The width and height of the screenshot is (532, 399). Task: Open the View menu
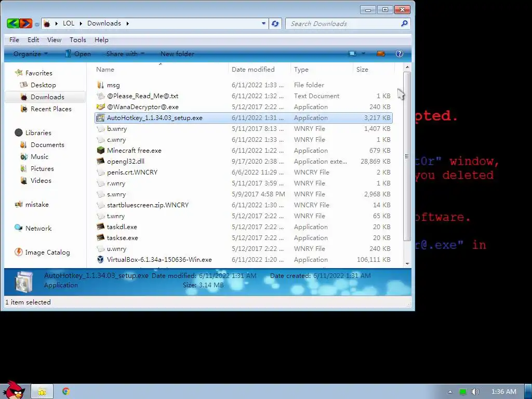point(54,39)
